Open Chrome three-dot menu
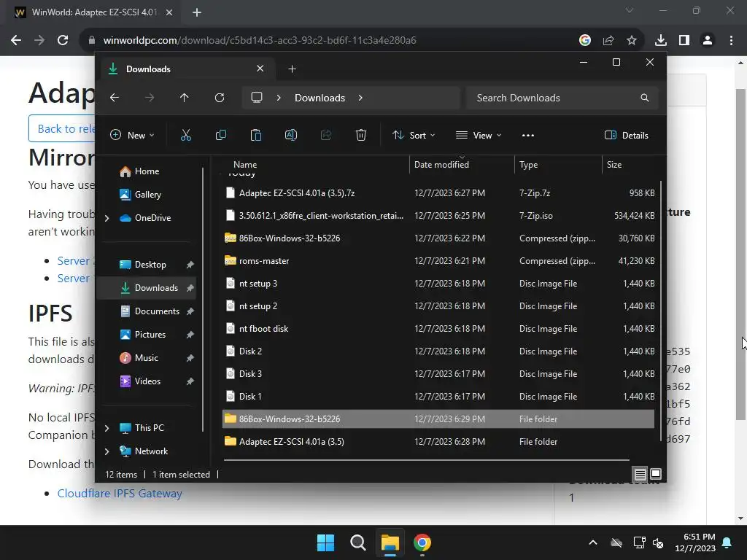 (x=731, y=40)
